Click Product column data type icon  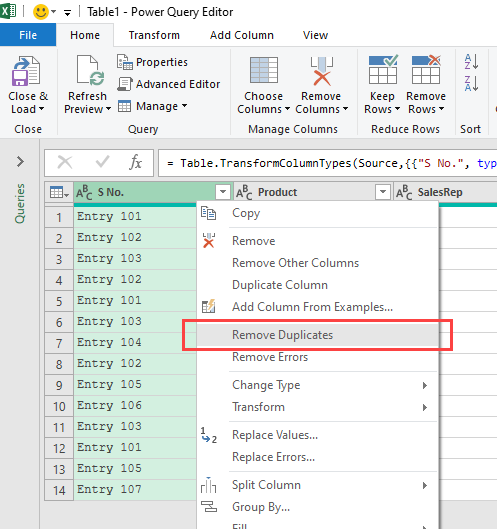[x=244, y=192]
